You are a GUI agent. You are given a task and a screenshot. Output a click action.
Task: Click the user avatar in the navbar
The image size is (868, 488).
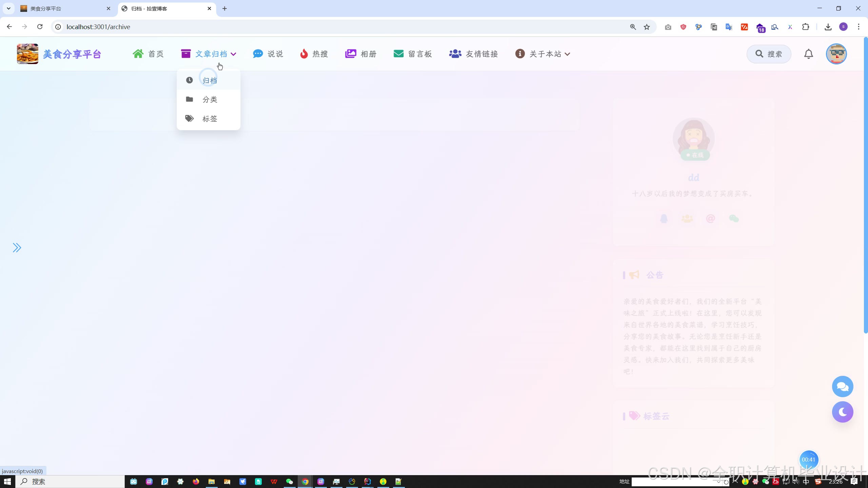point(836,54)
